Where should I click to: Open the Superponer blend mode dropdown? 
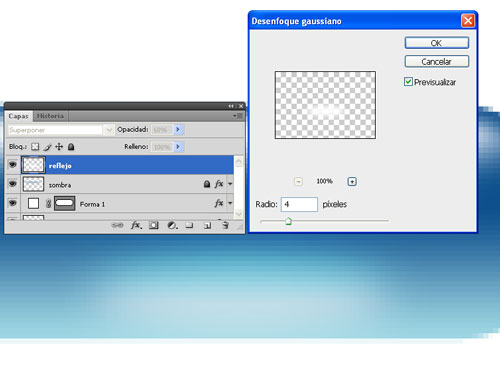click(x=61, y=130)
